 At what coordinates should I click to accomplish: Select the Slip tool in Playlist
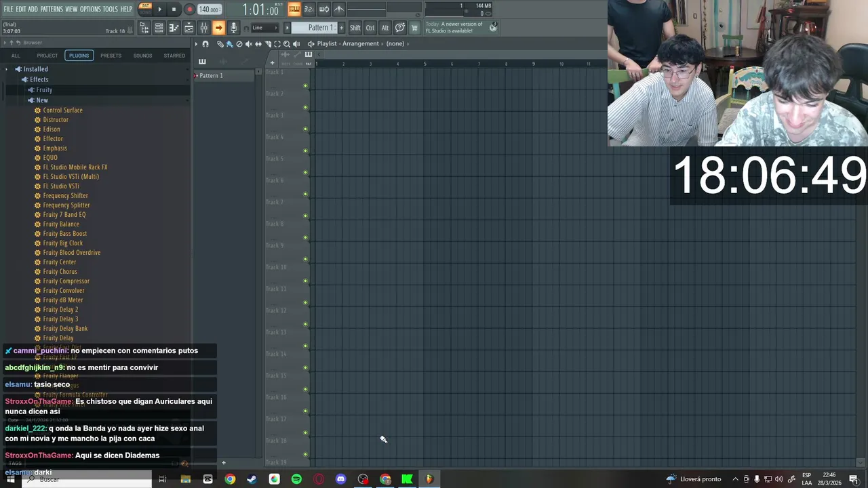click(x=258, y=44)
